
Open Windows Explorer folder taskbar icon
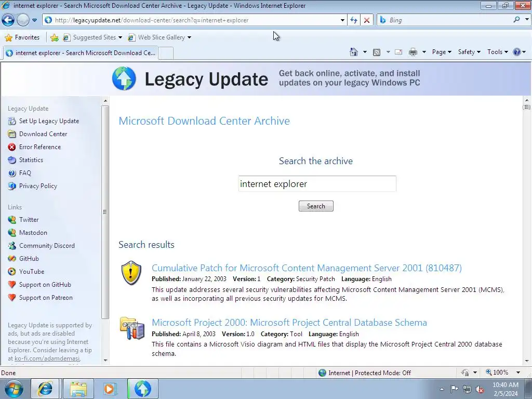78,389
